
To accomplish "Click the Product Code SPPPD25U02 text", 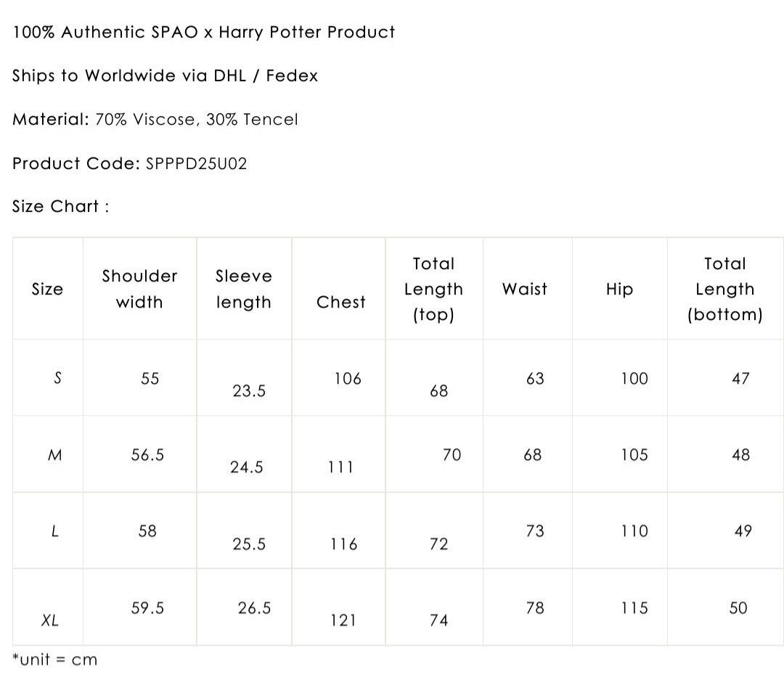I will coord(129,163).
